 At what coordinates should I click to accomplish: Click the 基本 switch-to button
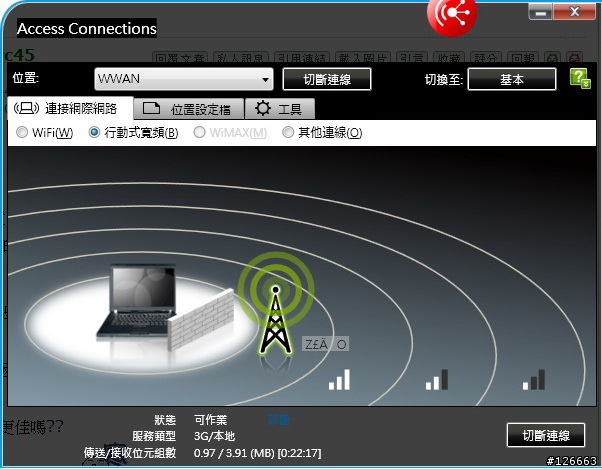[x=512, y=79]
